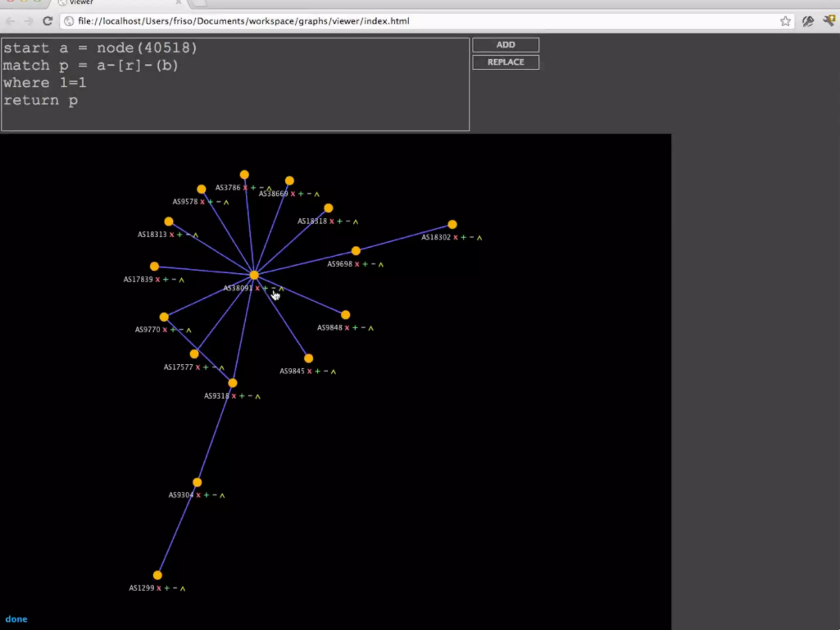
Task: Click the yellow caret next to AS9848
Action: pyautogui.click(x=371, y=328)
